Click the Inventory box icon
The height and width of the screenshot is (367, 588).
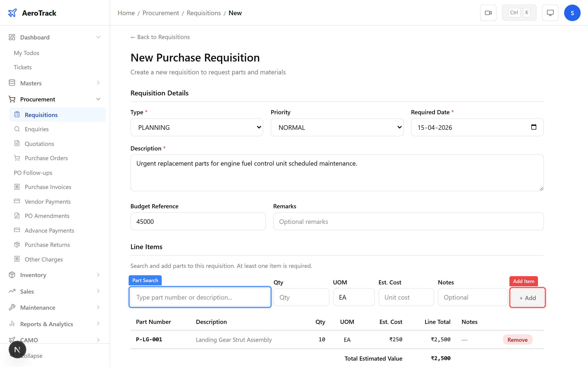click(x=12, y=275)
